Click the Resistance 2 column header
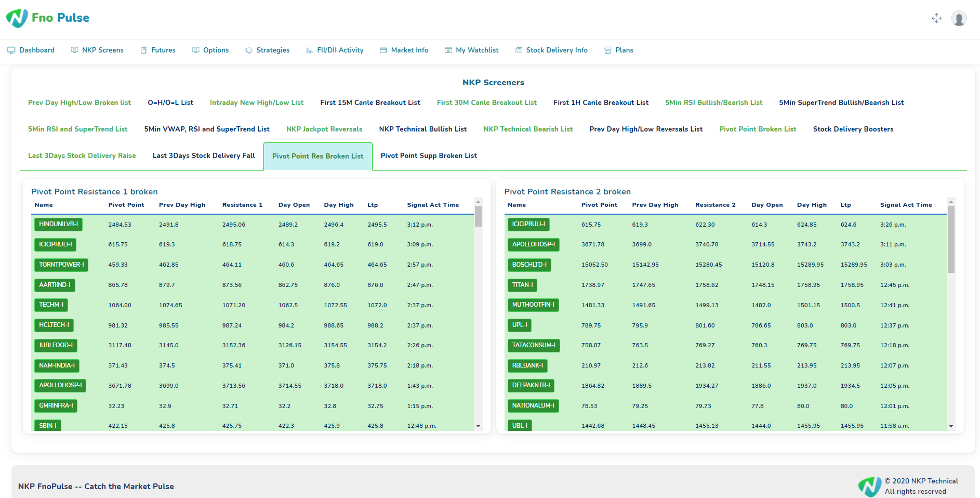 click(x=716, y=205)
